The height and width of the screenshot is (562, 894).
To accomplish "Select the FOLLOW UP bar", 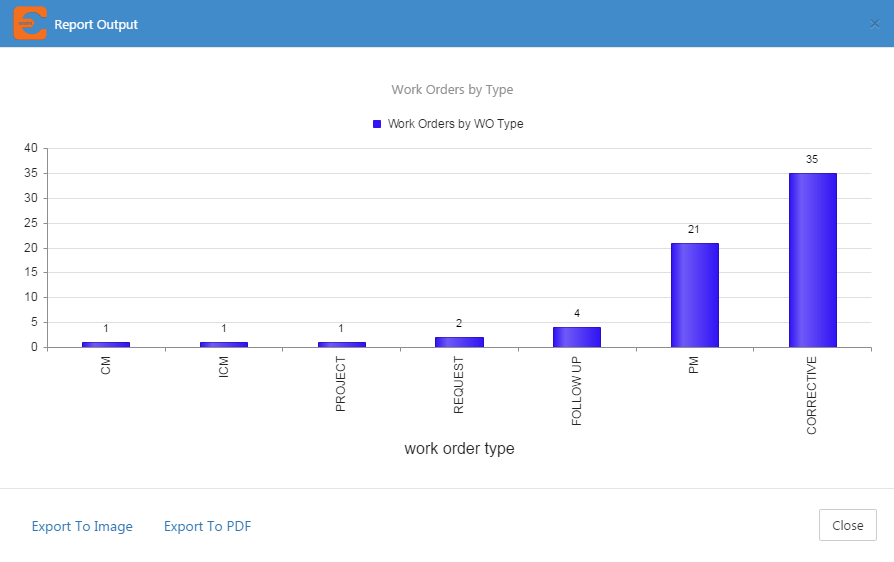I will 576,337.
